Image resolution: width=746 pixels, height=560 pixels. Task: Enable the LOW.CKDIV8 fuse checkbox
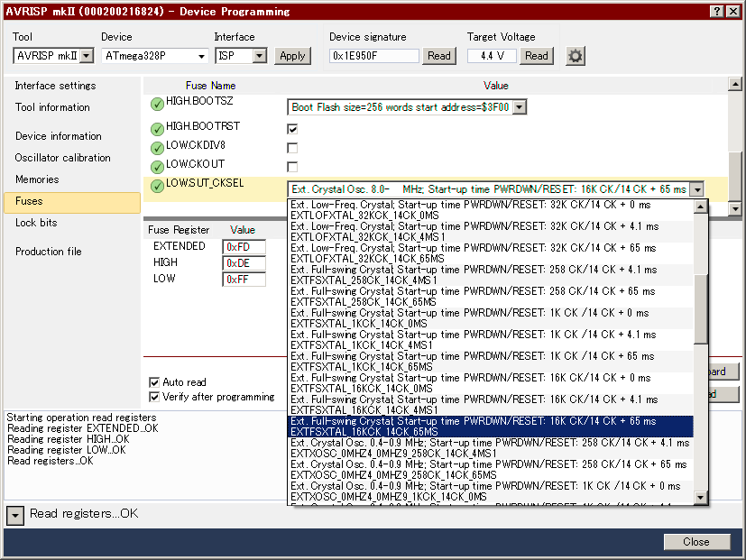[x=292, y=148]
